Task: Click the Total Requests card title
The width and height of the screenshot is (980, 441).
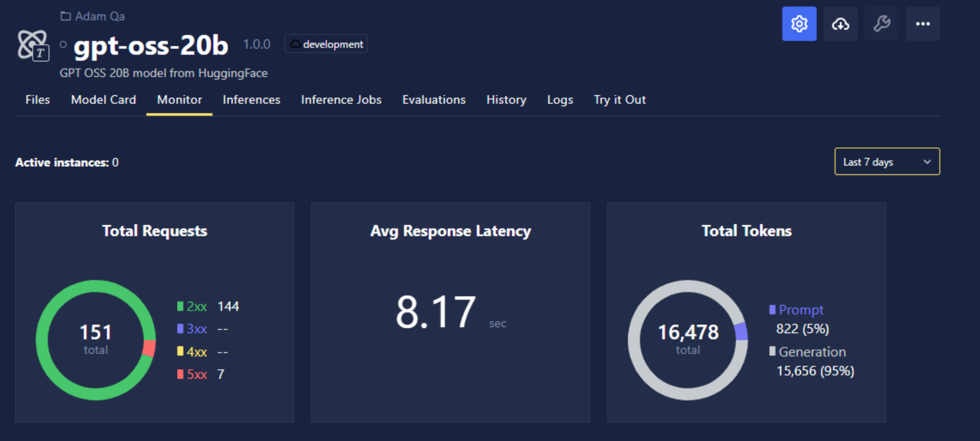Action: pyautogui.click(x=154, y=231)
